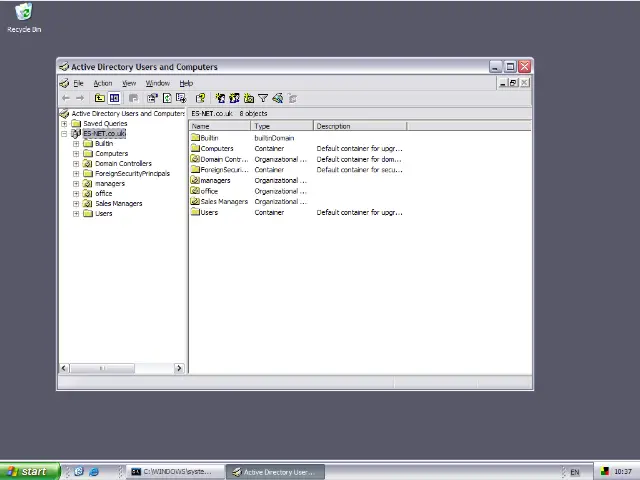Expand the managers tree node

(x=76, y=184)
